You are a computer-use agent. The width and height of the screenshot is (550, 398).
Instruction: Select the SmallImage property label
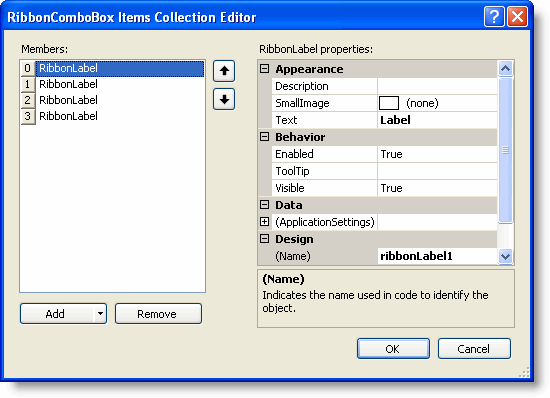pyautogui.click(x=324, y=103)
